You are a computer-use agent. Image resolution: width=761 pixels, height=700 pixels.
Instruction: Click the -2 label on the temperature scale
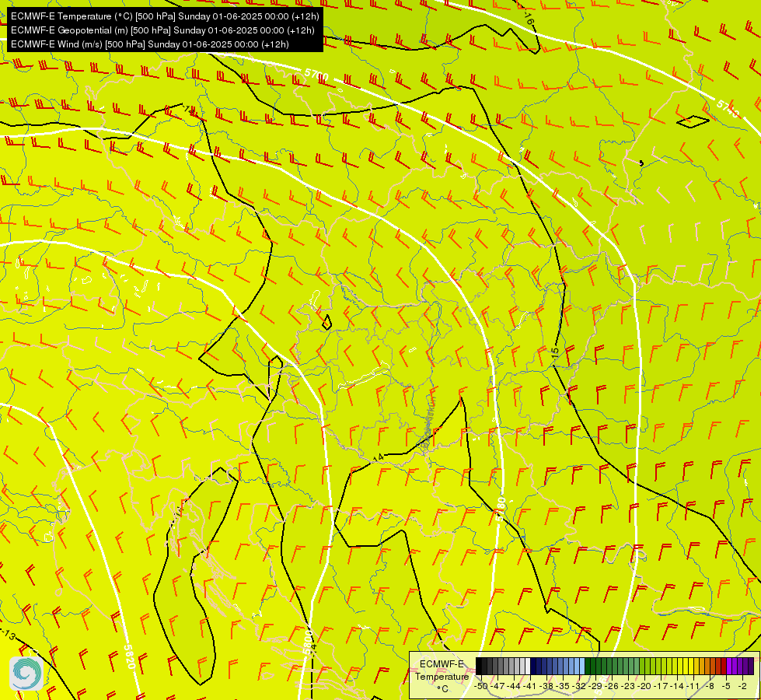point(742,686)
